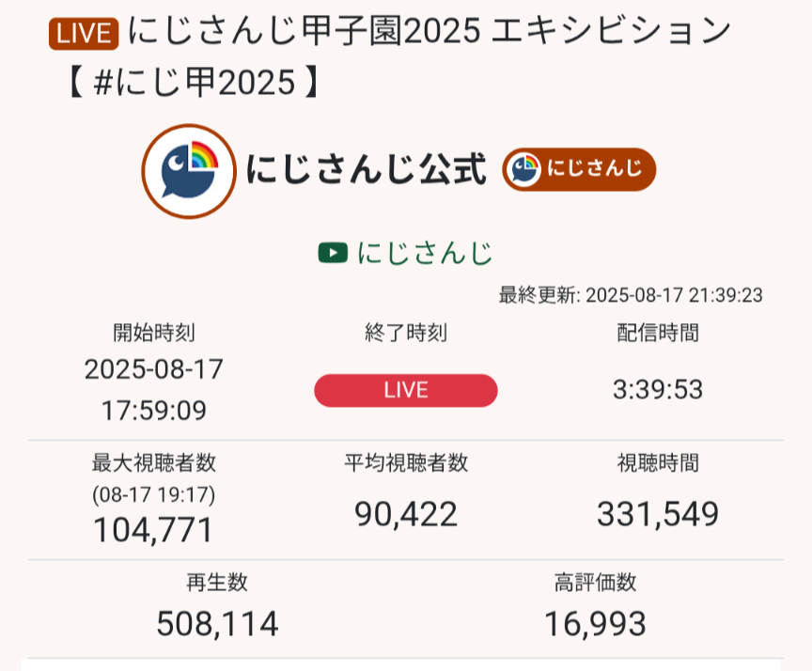Screen dimensions: 812x671
Task: Select the 開始時刻 start date value
Action: pyautogui.click(x=154, y=369)
